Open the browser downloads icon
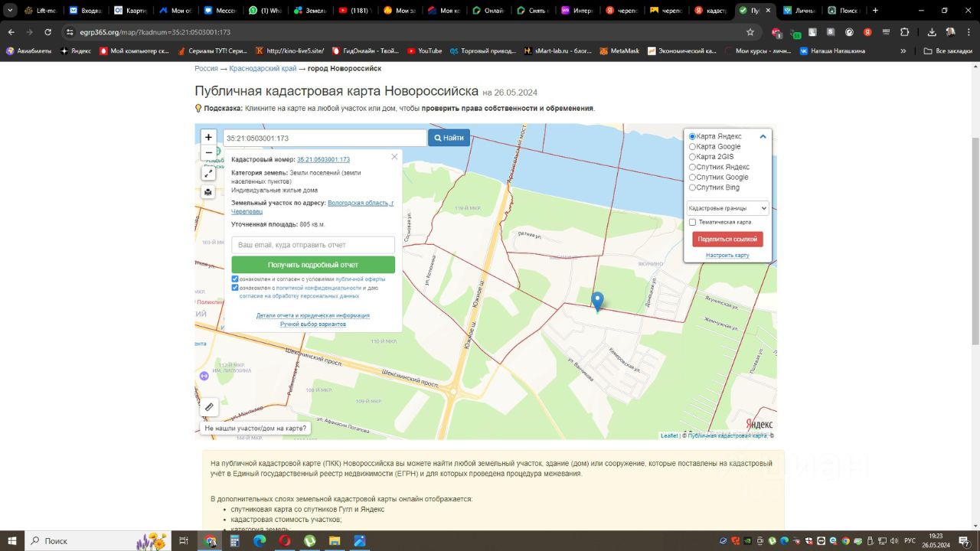 pyautogui.click(x=932, y=32)
